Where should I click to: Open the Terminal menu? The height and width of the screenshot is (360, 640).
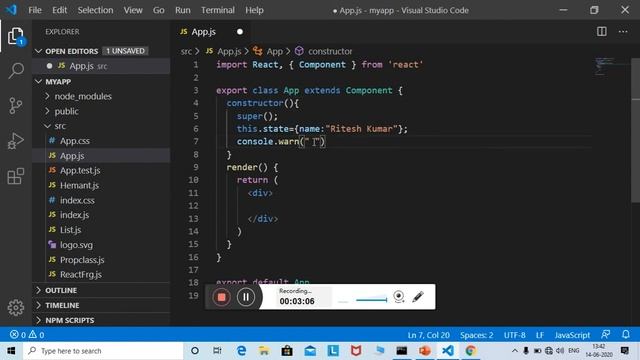point(218,10)
